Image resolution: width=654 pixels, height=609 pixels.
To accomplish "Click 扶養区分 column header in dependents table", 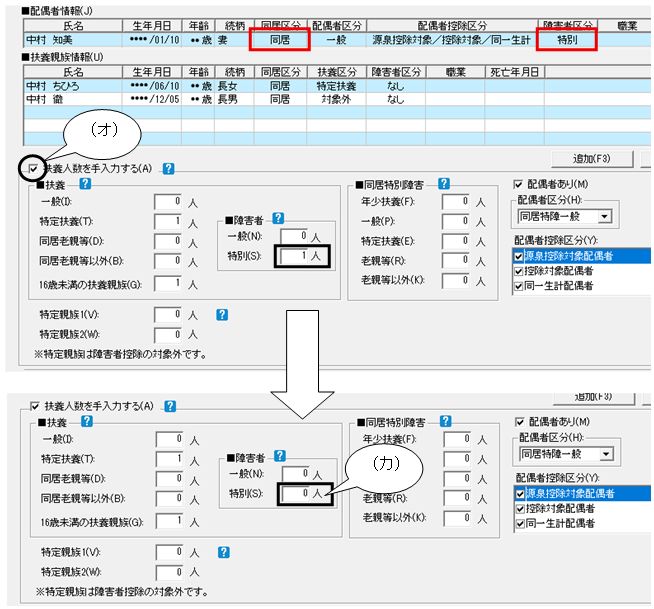I will tap(337, 72).
